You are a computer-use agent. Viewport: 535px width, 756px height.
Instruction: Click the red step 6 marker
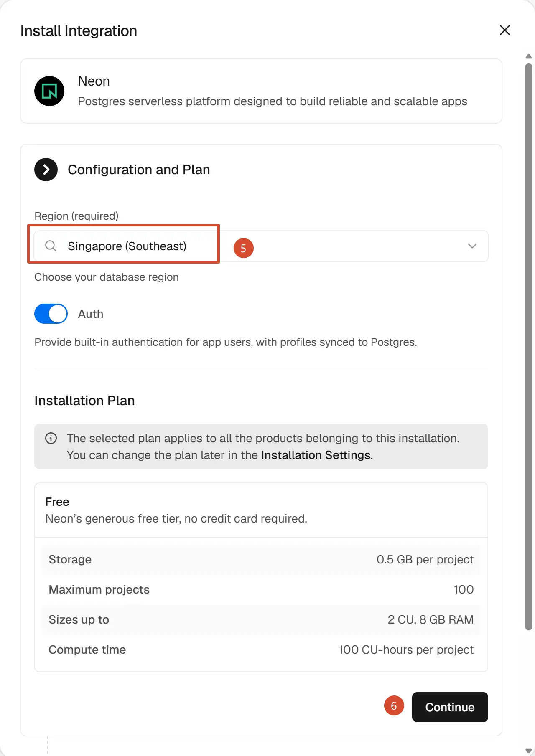tap(394, 705)
